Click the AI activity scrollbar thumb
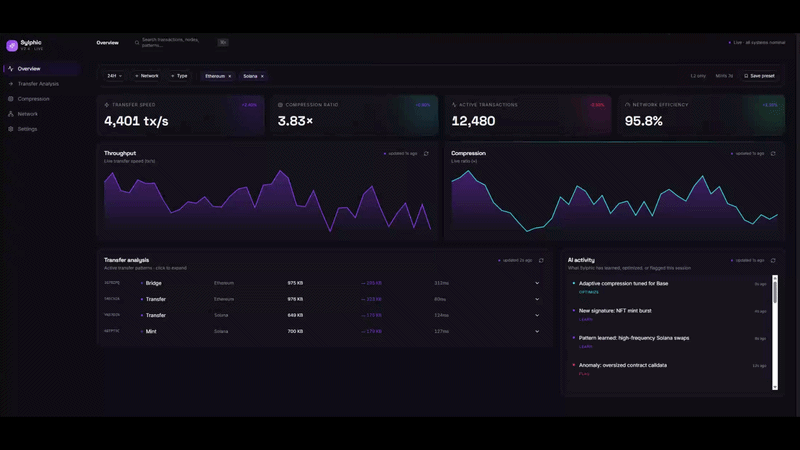Image resolution: width=800 pixels, height=450 pixels. tap(775, 292)
